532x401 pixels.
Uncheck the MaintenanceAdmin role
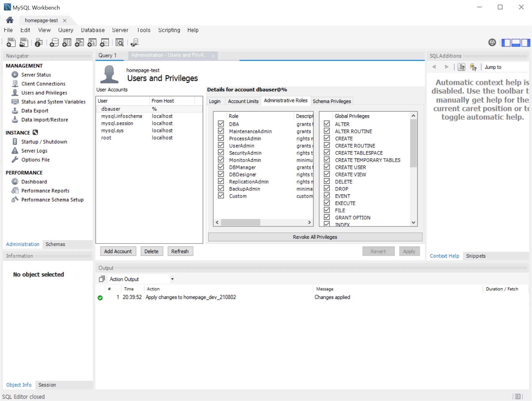(221, 131)
